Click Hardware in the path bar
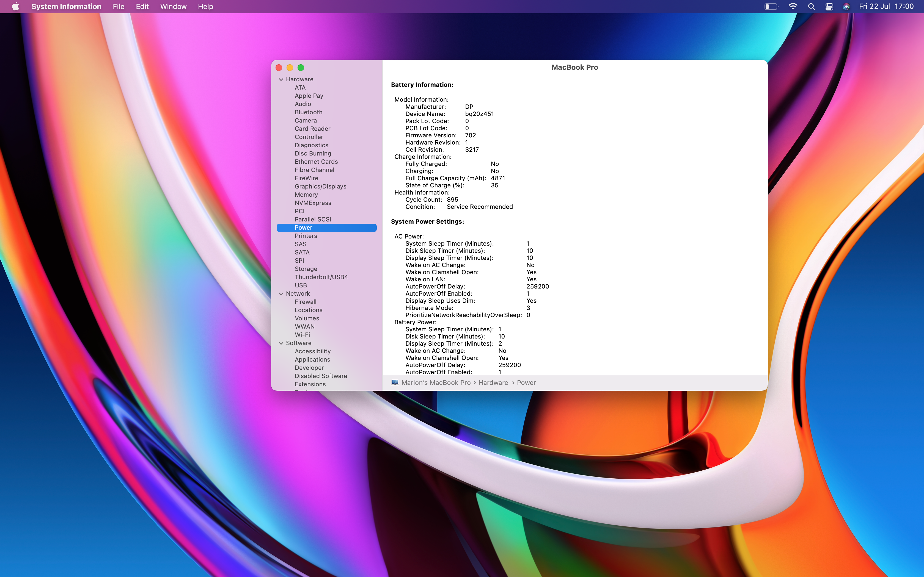The image size is (924, 577). (493, 383)
